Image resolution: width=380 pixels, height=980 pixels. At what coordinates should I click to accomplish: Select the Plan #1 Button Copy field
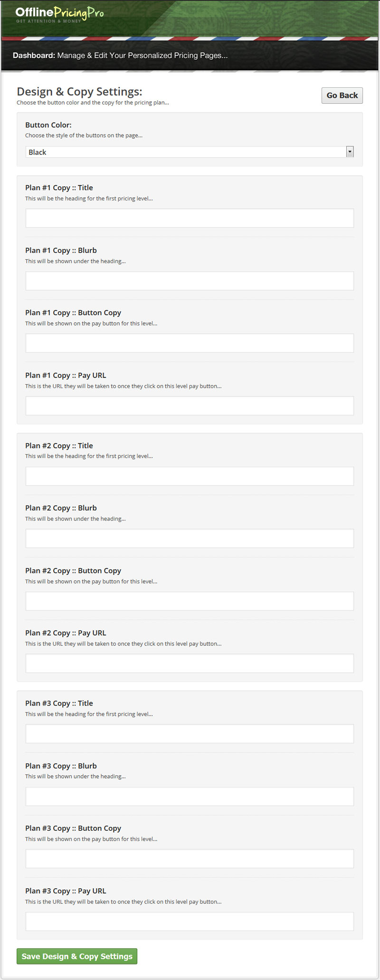(x=190, y=343)
